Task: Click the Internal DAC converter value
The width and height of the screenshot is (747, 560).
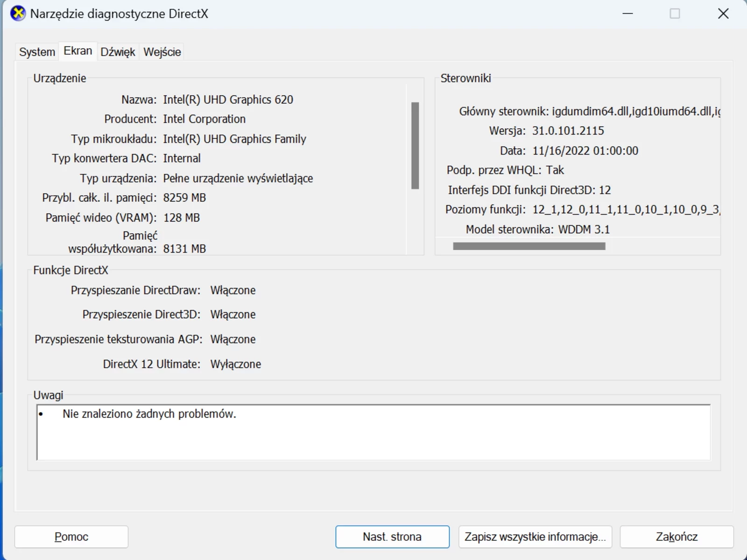Action: tap(182, 158)
